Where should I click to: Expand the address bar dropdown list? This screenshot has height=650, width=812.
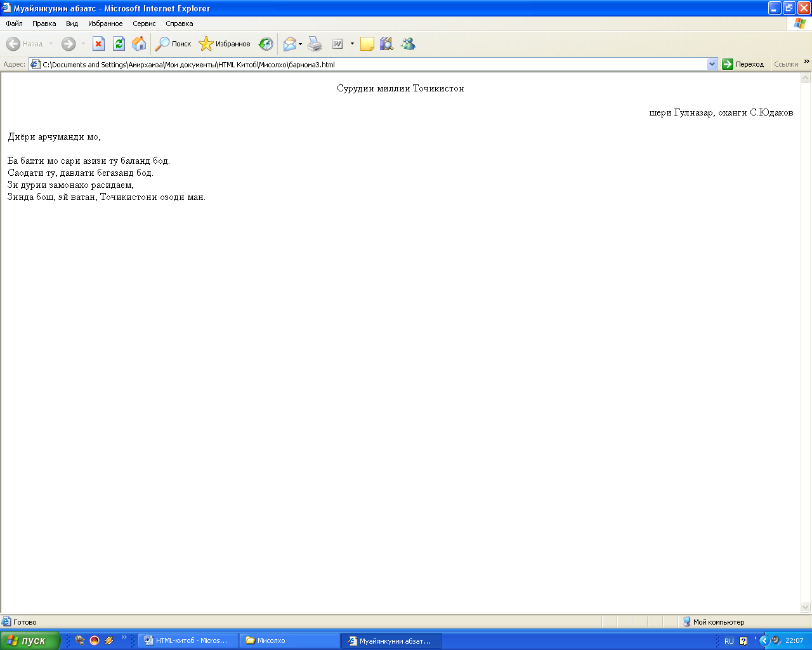point(712,64)
